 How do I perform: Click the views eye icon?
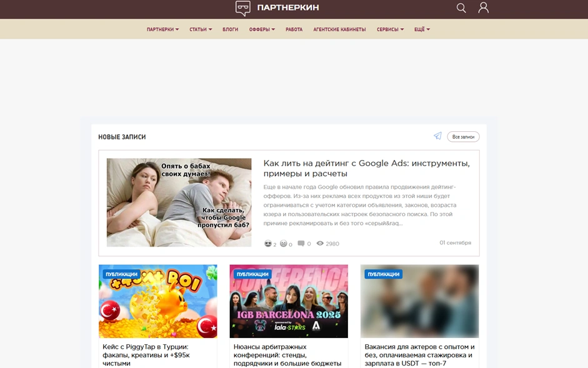[x=320, y=244]
